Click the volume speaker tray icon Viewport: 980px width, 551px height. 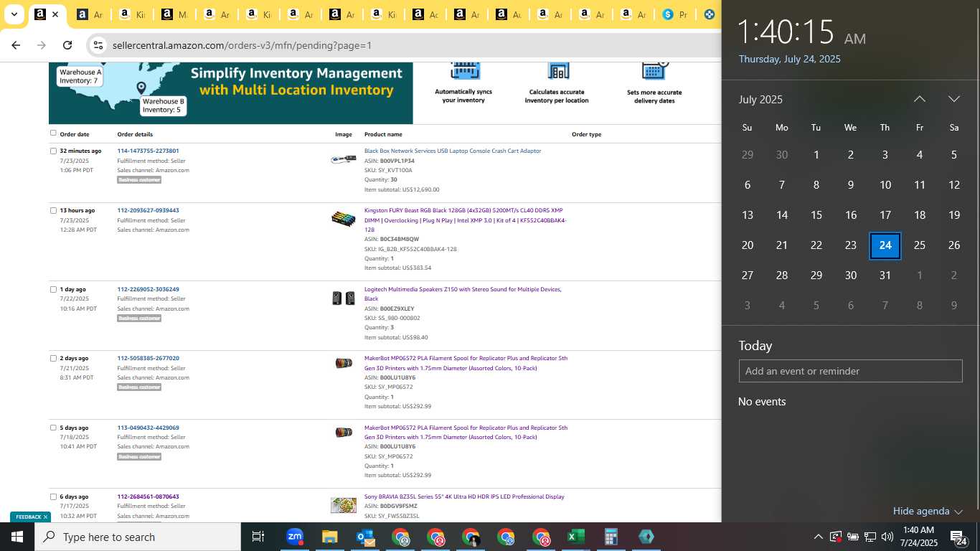click(887, 537)
